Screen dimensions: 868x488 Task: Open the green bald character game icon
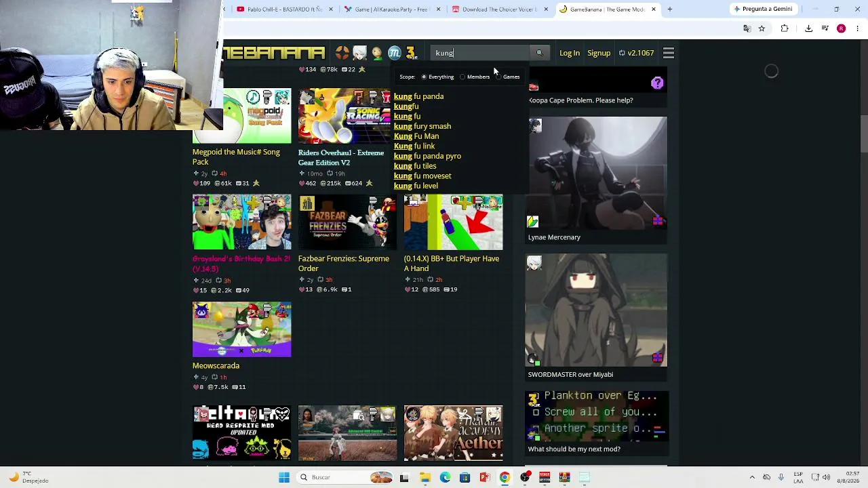click(x=377, y=53)
